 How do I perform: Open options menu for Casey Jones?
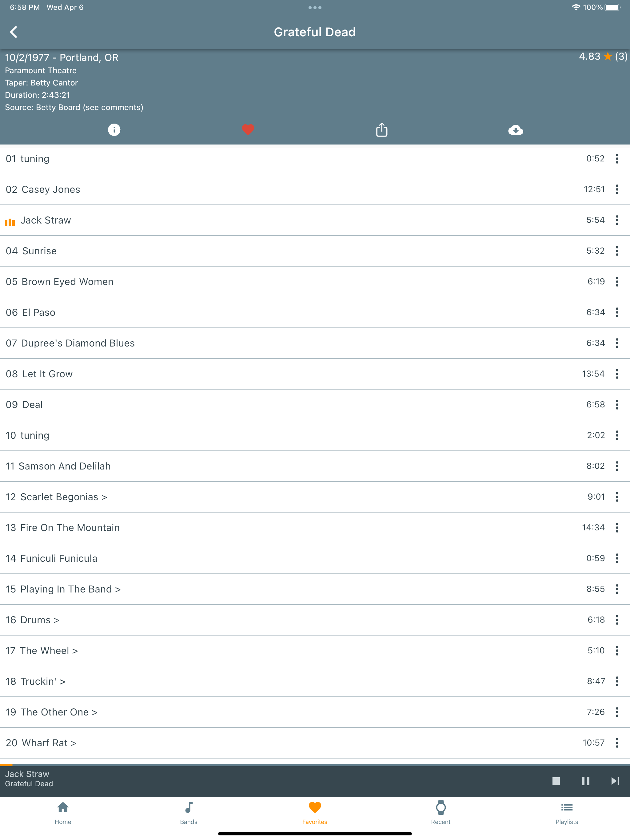coord(617,189)
